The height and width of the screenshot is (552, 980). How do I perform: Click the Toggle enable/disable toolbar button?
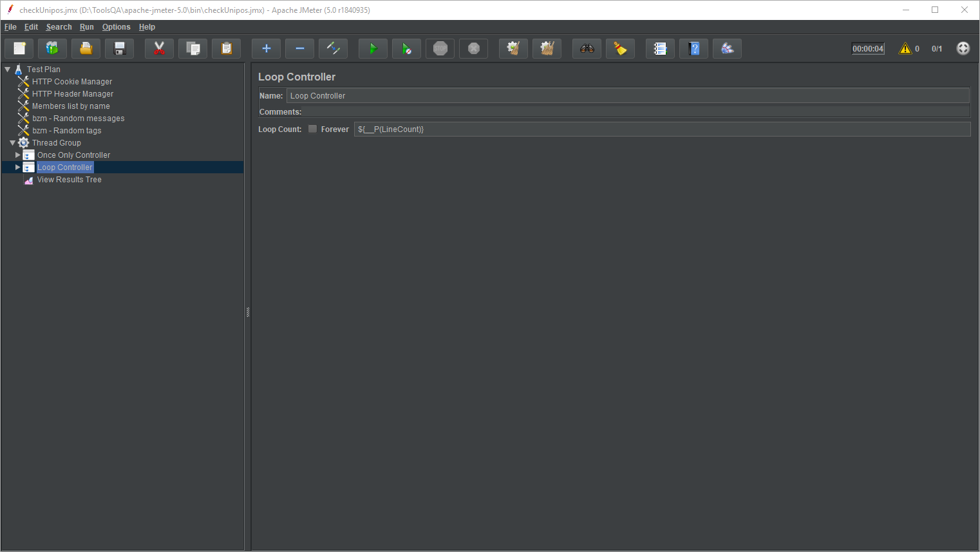pos(333,49)
